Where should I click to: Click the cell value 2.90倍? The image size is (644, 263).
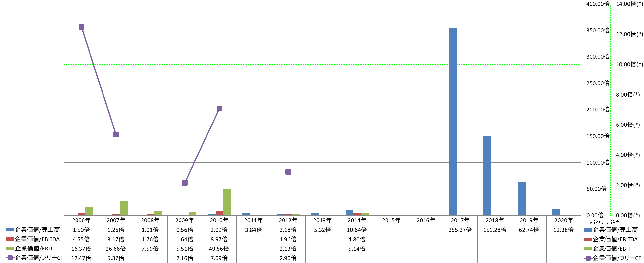pyautogui.click(x=288, y=258)
